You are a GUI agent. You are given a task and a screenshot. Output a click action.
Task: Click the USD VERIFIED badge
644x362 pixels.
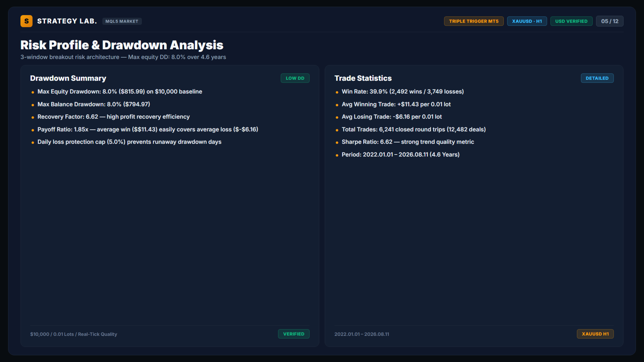click(571, 21)
